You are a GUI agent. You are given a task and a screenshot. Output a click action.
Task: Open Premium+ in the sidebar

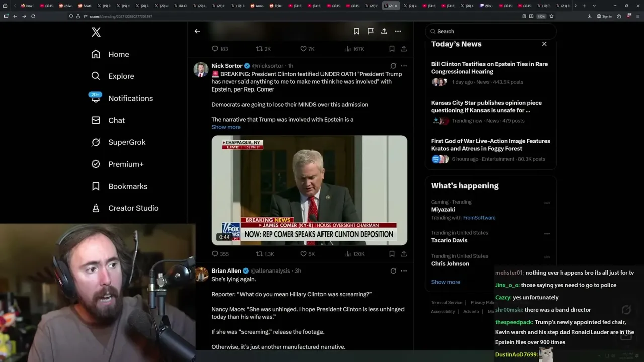click(117, 164)
